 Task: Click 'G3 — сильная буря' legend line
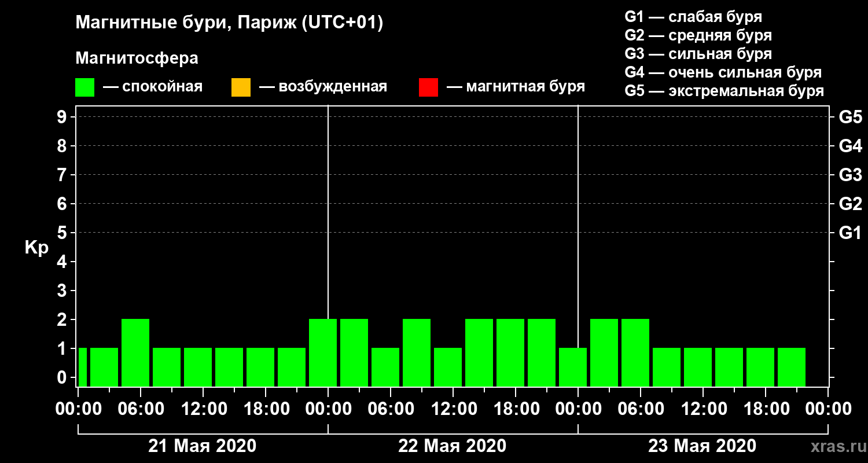[x=698, y=54]
